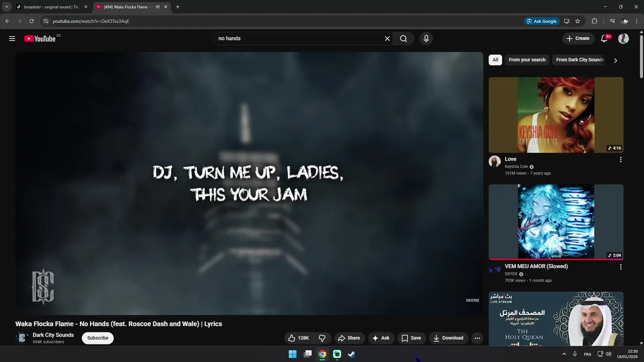
Task: Open Steam from the taskbar
Action: [x=352, y=354]
